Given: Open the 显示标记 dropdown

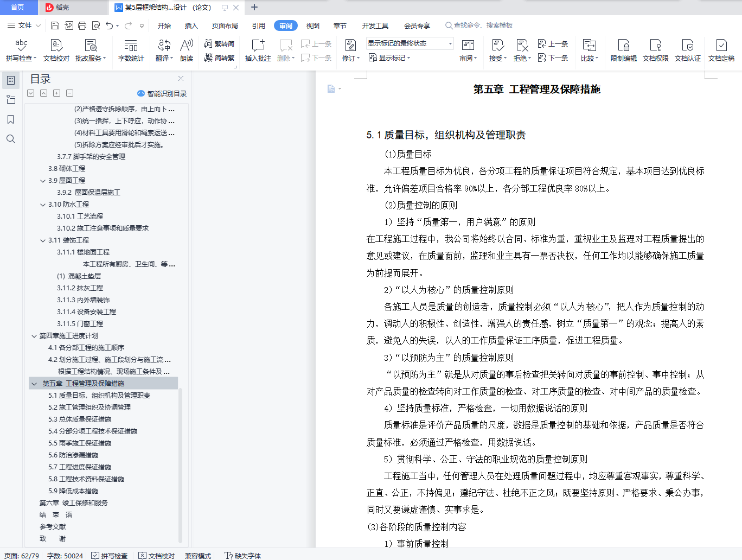Looking at the screenshot, I should click(389, 58).
